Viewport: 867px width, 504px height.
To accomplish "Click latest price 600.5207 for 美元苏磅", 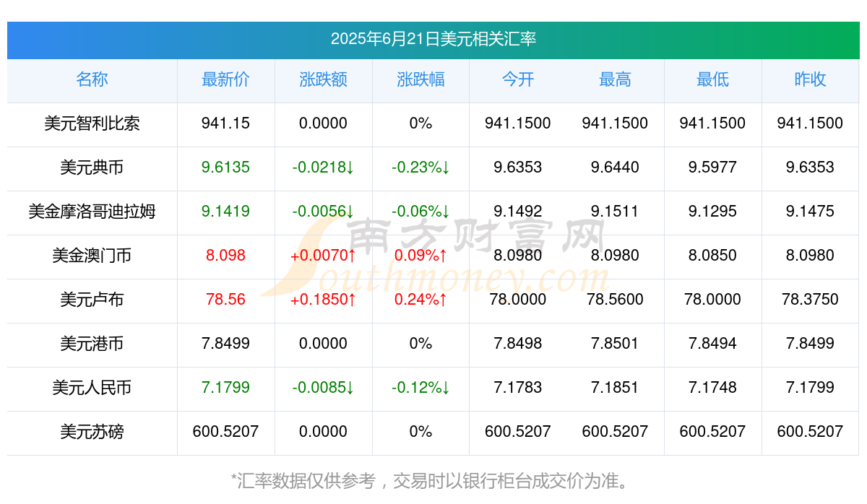I will (x=225, y=432).
